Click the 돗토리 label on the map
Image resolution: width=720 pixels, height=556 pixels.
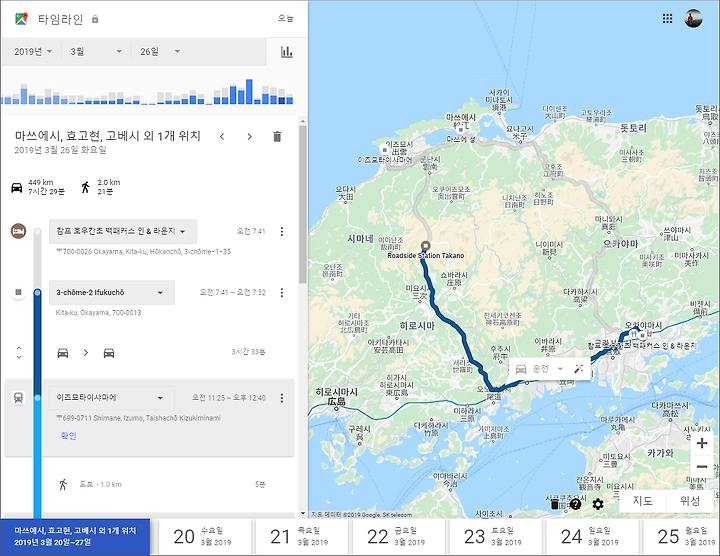(x=633, y=128)
